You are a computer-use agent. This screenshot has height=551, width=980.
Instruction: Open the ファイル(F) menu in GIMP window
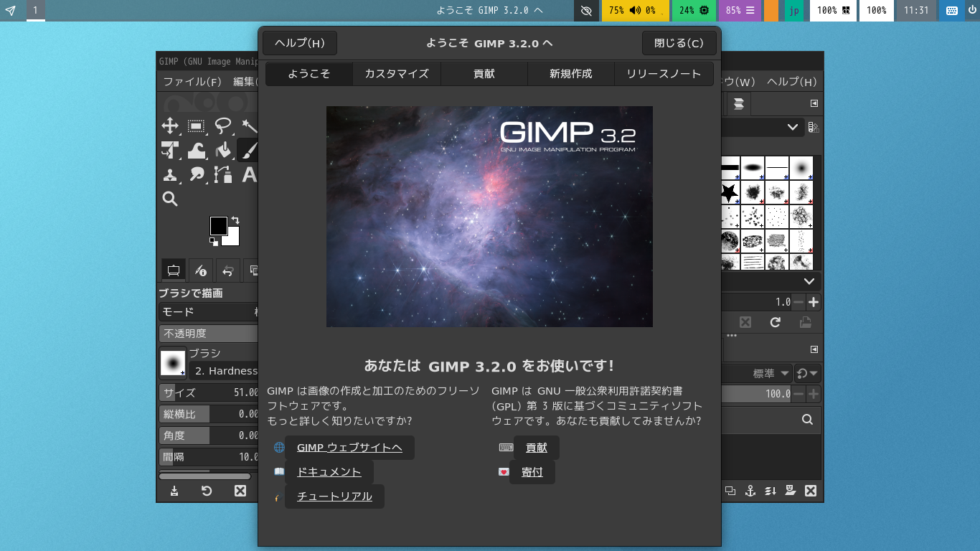tap(192, 82)
